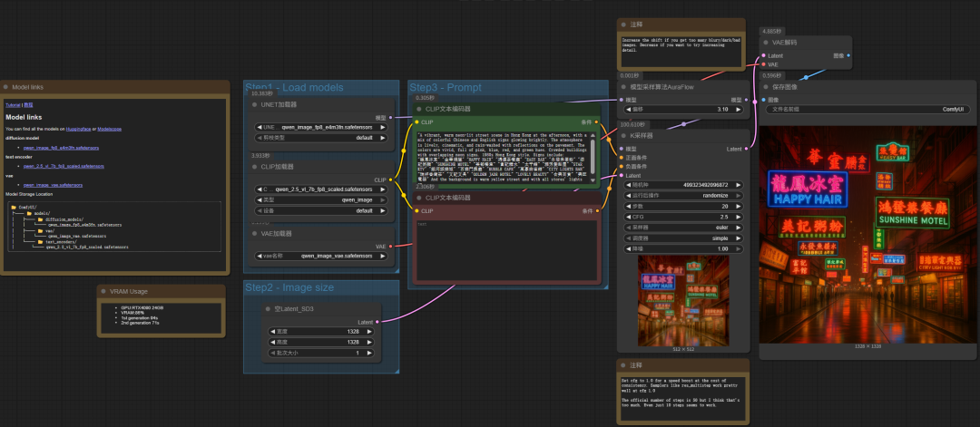Click the VAE解码 VAE input socket

(763, 64)
